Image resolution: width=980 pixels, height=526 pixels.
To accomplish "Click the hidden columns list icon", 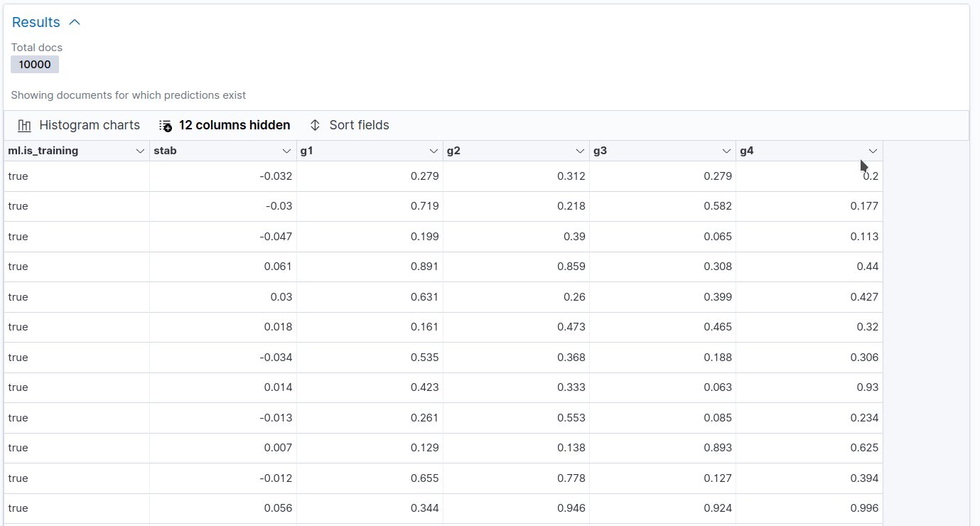I will coord(166,126).
